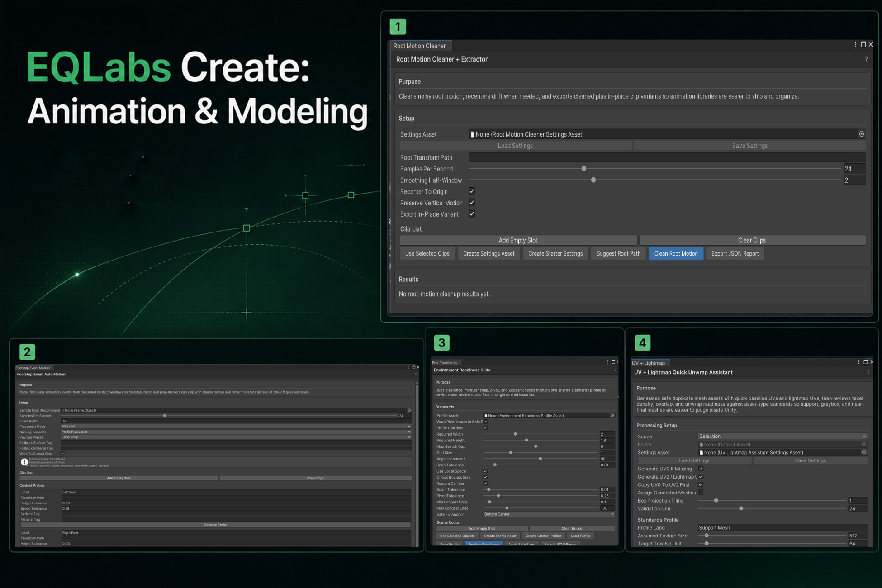
Task: Click Create Starter Settings button
Action: pyautogui.click(x=555, y=253)
